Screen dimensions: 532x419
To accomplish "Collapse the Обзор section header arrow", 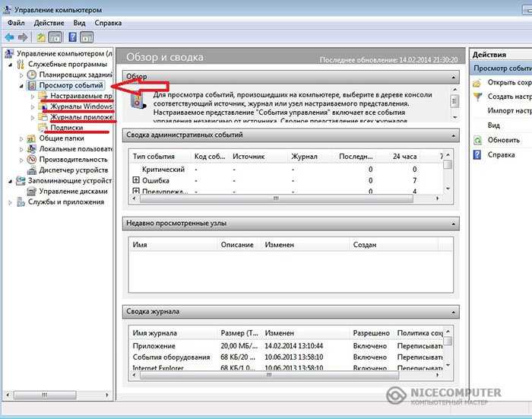I will (453, 77).
